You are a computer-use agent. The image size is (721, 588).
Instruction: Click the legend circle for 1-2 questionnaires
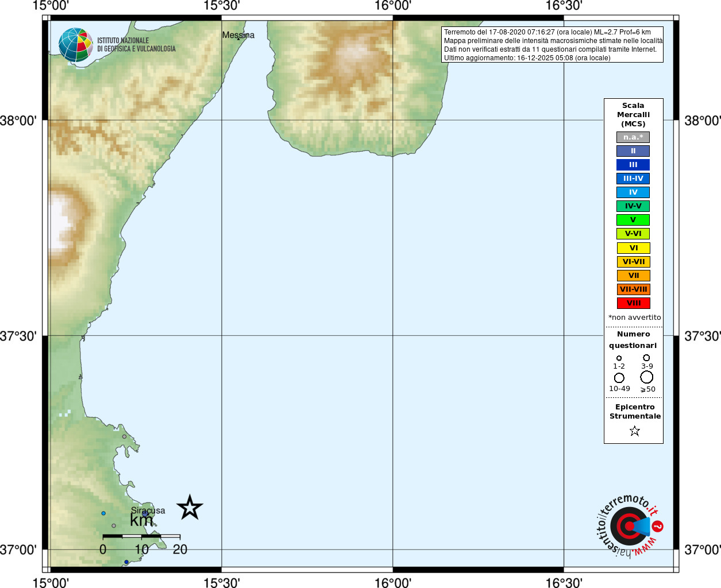click(x=619, y=358)
